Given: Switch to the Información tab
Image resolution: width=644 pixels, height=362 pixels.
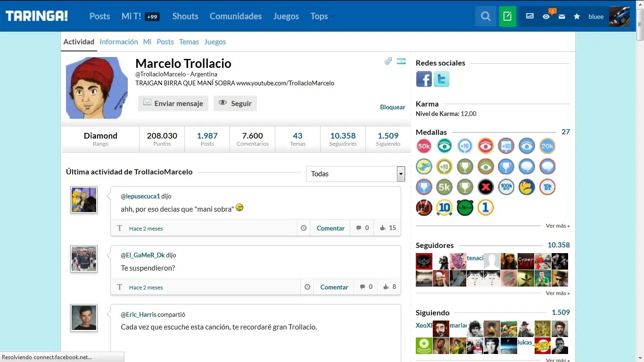Looking at the screenshot, I should (x=119, y=42).
